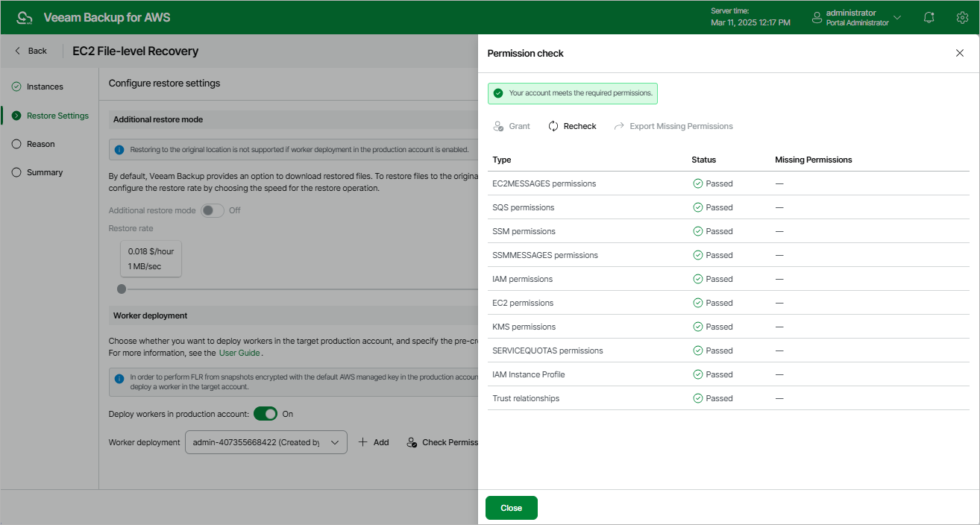Click the Back navigation arrow
Image resolution: width=980 pixels, height=525 pixels.
click(16, 51)
